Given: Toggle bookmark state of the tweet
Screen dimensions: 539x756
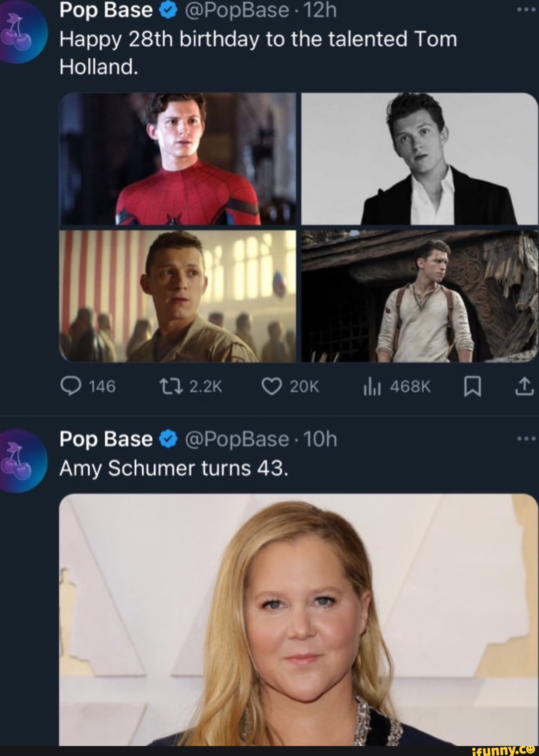Looking at the screenshot, I should pos(473,385).
